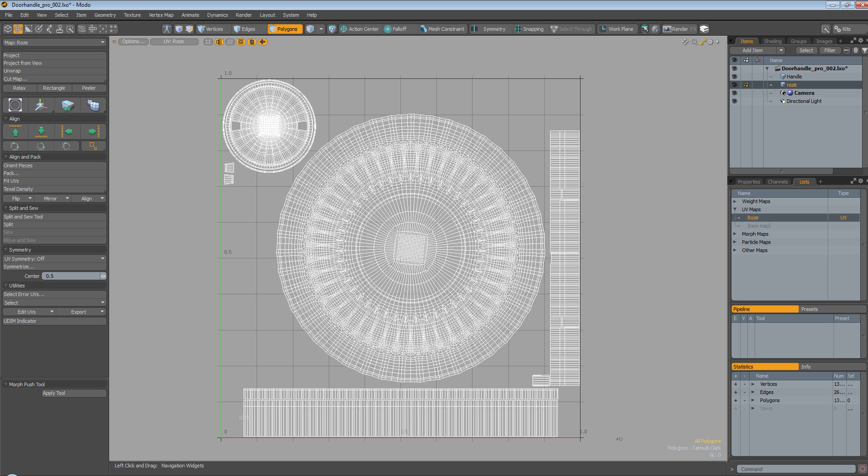Screen dimensions: 868x476
Task: Open the Flip dropdown
Action: [18, 199]
